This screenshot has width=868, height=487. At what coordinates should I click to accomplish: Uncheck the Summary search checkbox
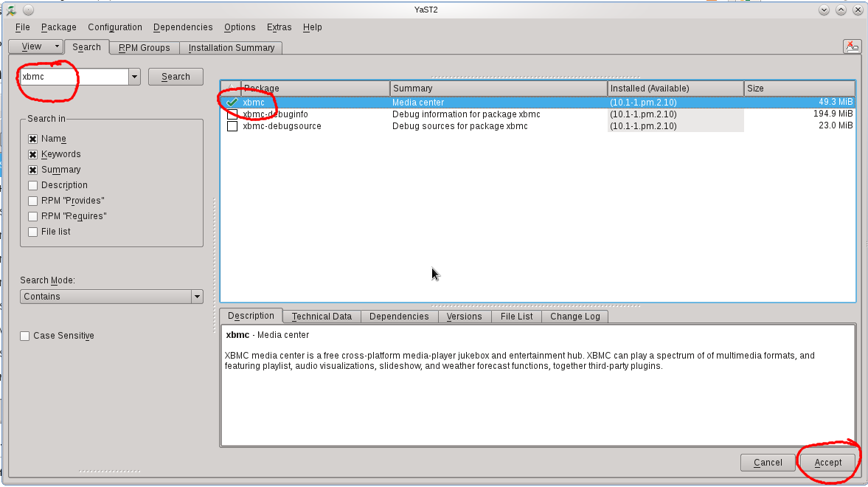[32, 170]
